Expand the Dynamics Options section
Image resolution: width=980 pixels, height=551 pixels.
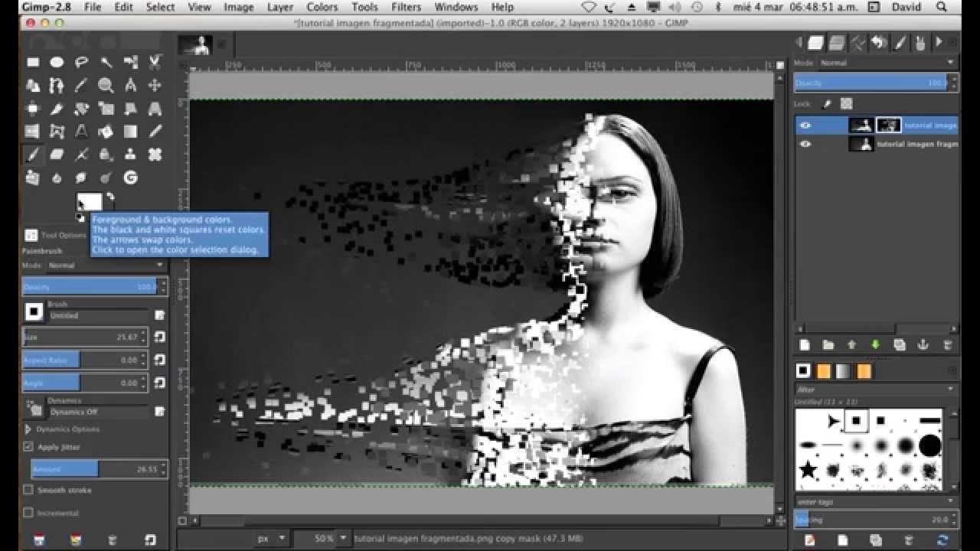click(x=28, y=429)
